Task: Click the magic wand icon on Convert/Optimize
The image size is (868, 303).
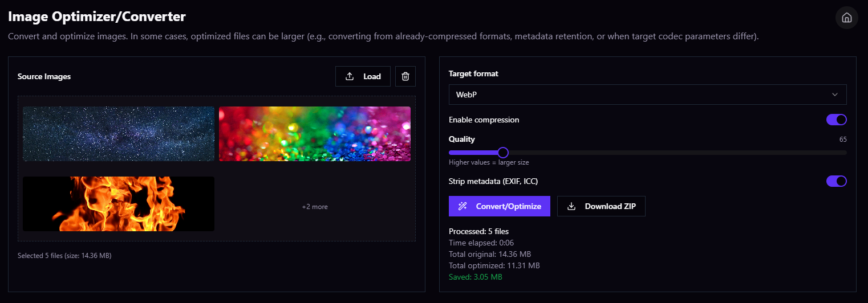Action: tap(463, 206)
